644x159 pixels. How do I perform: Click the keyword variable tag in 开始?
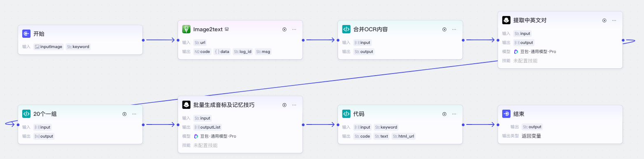pyautogui.click(x=78, y=46)
